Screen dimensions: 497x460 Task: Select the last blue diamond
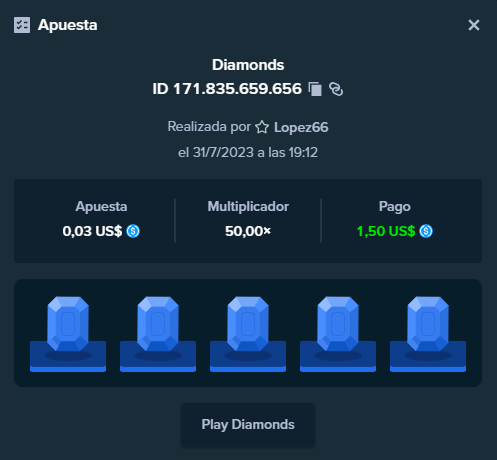point(428,324)
